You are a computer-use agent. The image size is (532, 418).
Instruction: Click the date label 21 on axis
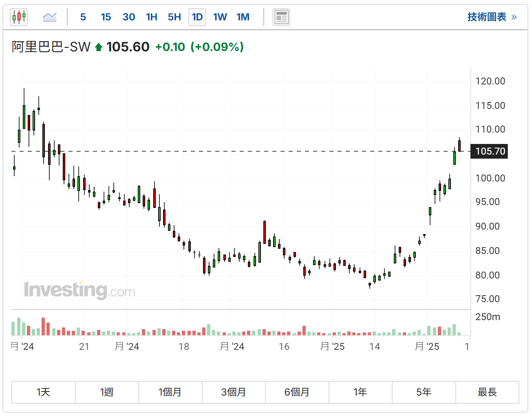(84, 347)
